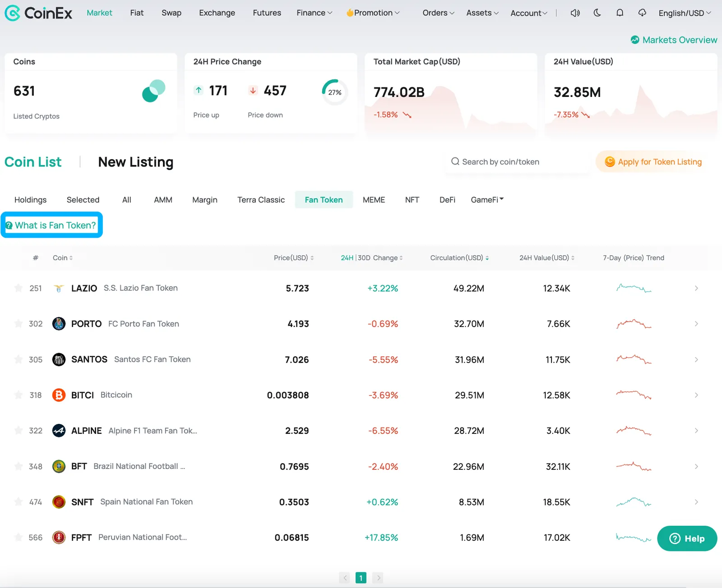Click the LAZIO coin logo
The image size is (722, 588).
click(59, 288)
